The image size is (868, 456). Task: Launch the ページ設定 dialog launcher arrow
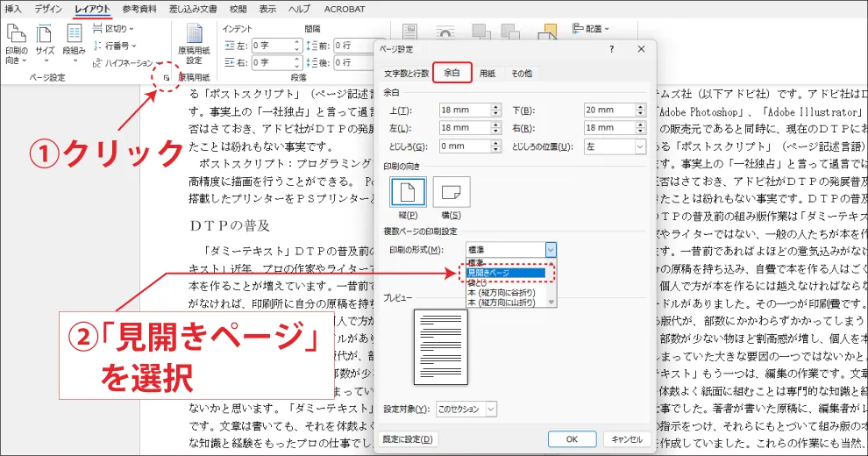[166, 78]
